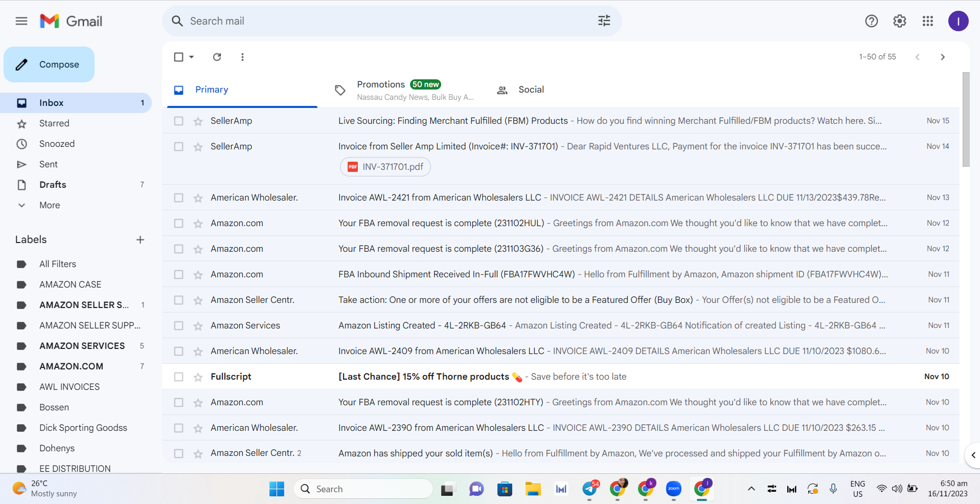
Task: Star the Amazon Services listing email
Action: click(x=198, y=326)
